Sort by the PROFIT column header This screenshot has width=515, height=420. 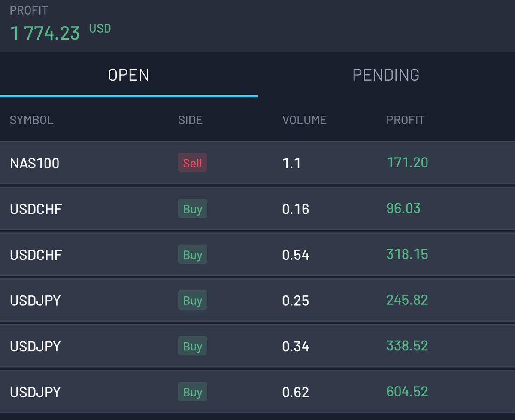(405, 120)
